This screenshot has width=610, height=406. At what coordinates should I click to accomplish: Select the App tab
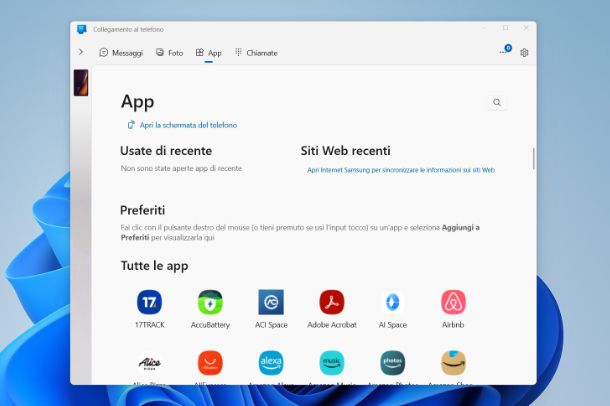point(209,53)
